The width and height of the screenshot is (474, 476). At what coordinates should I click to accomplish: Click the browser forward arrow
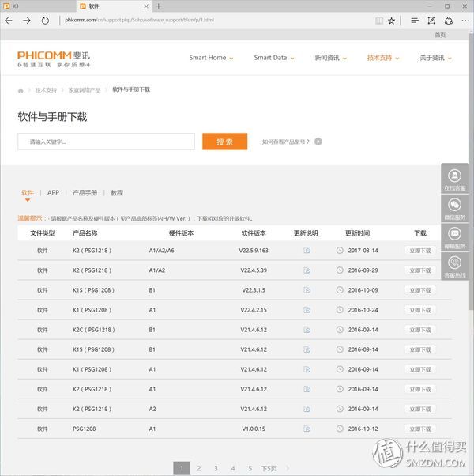point(27,21)
